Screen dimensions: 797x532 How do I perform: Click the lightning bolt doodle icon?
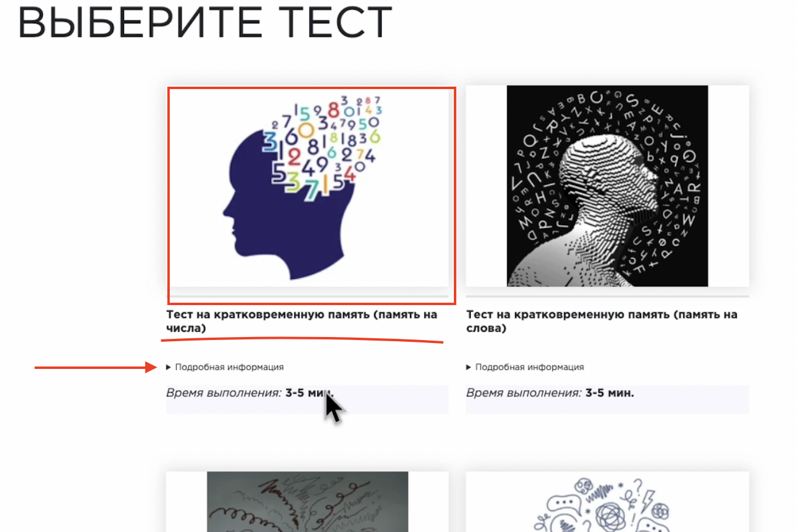click(x=648, y=501)
